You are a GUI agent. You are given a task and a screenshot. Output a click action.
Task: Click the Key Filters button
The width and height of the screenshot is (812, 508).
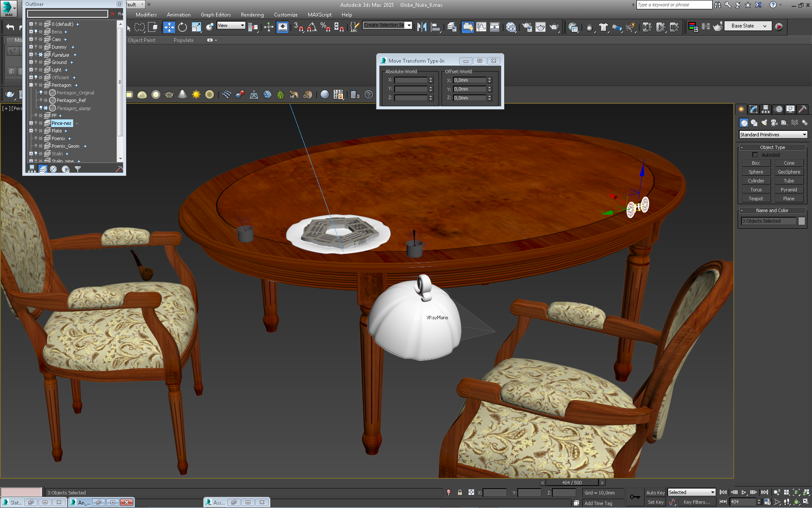[696, 502]
